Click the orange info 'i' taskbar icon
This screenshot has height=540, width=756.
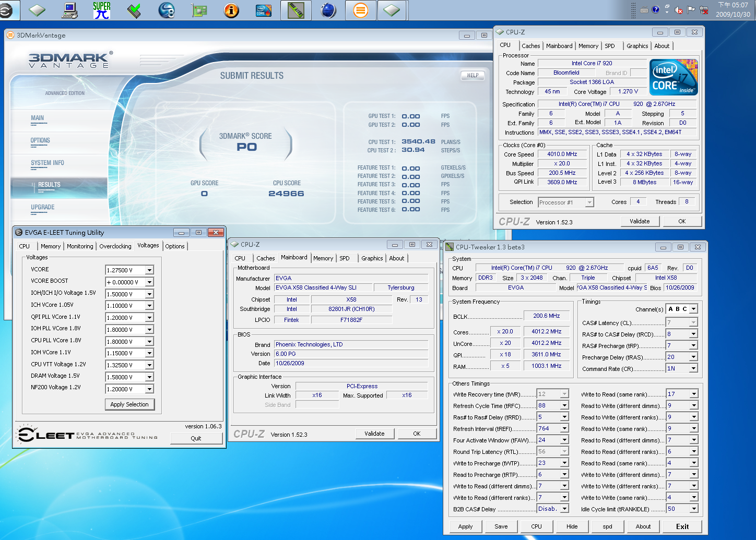point(231,10)
